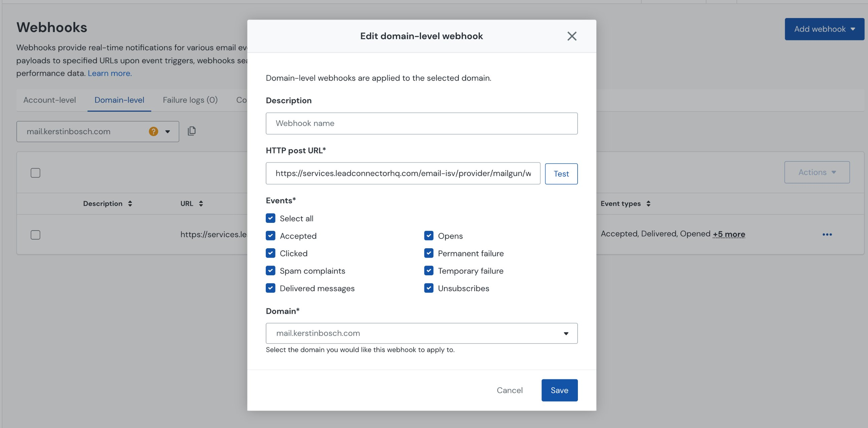Open the Actions dropdown menu
The width and height of the screenshot is (868, 428).
point(817,172)
